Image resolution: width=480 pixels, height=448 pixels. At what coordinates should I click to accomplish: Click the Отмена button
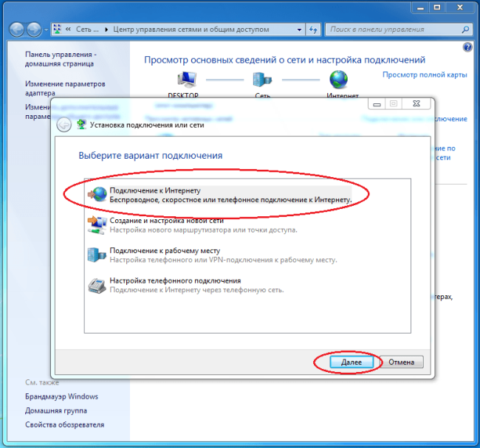coord(401,362)
